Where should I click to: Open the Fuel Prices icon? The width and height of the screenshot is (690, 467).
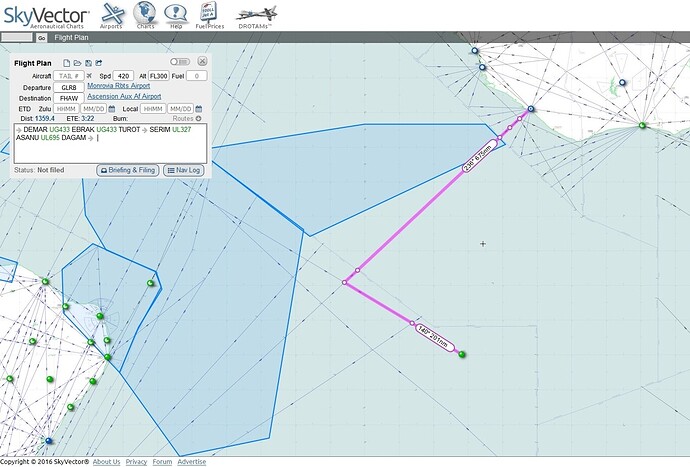tap(207, 15)
